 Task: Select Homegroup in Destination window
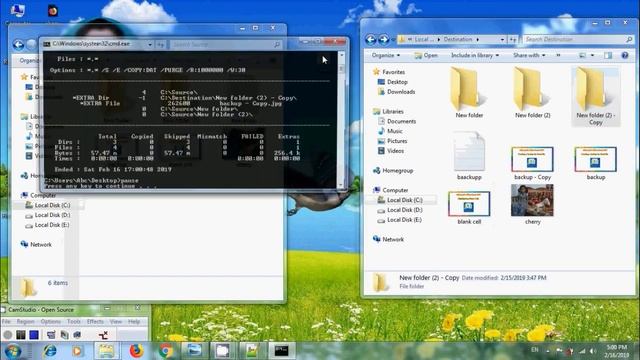coord(393,171)
